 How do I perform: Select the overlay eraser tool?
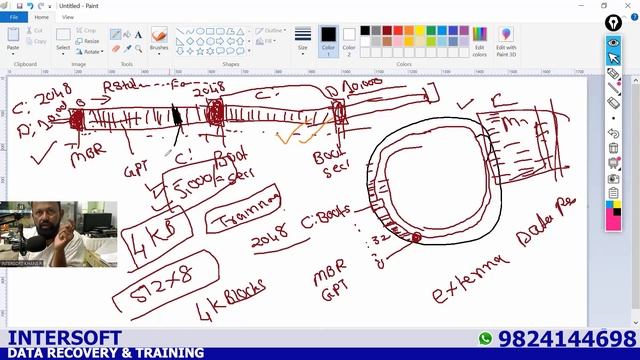(613, 103)
